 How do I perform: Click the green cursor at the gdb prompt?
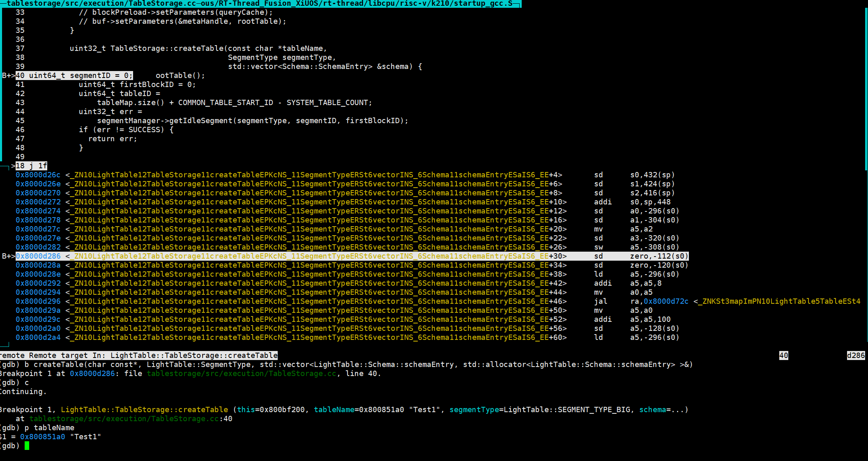tap(27, 446)
